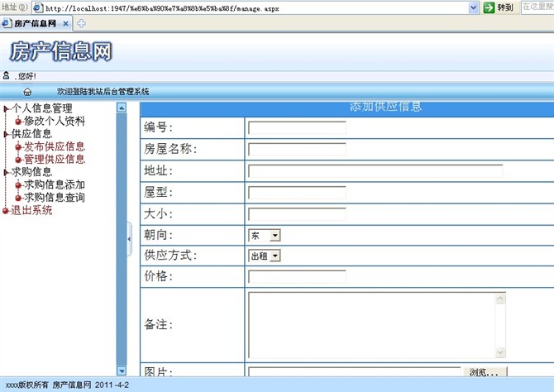The image size is (554, 392).
Task: Click the 图片 file path field
Action: click(x=355, y=372)
